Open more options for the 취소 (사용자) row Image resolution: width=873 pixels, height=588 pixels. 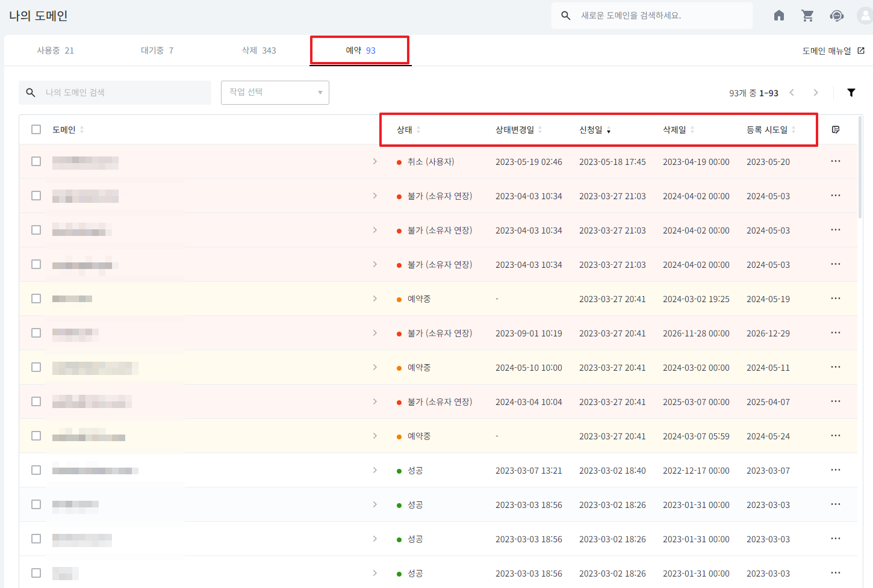point(835,161)
